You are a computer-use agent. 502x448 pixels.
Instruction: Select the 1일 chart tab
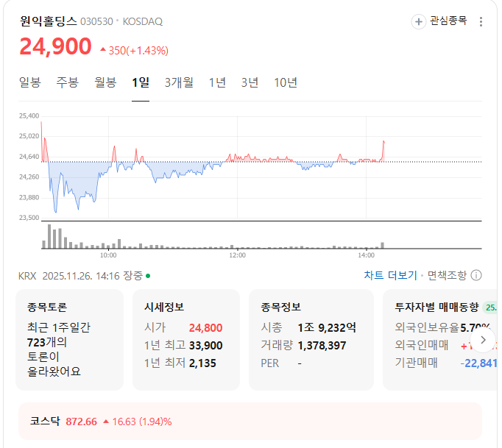click(141, 82)
